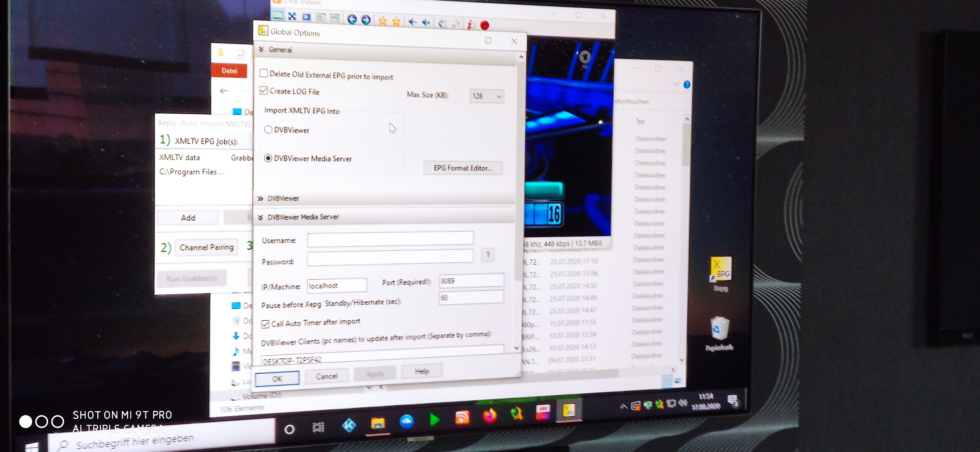Screen dimensions: 980x452
Task: Select DVBViewer Media Server radio button
Action: click(x=268, y=158)
